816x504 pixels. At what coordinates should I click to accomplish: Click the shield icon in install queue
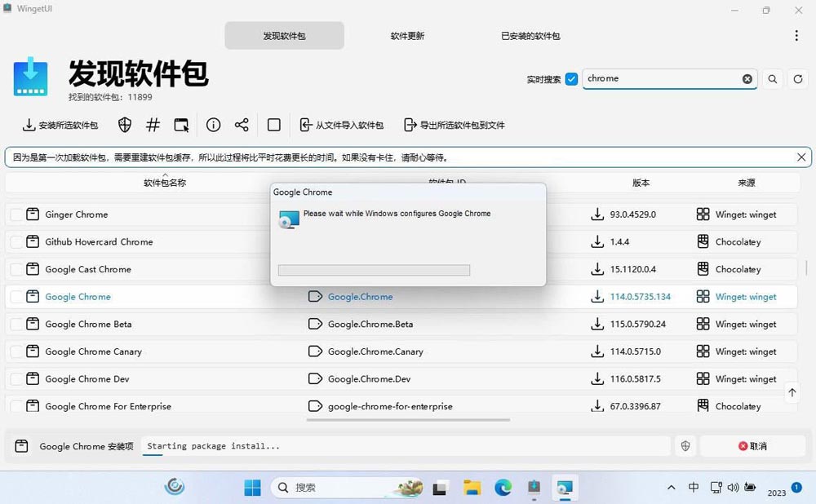(685, 446)
